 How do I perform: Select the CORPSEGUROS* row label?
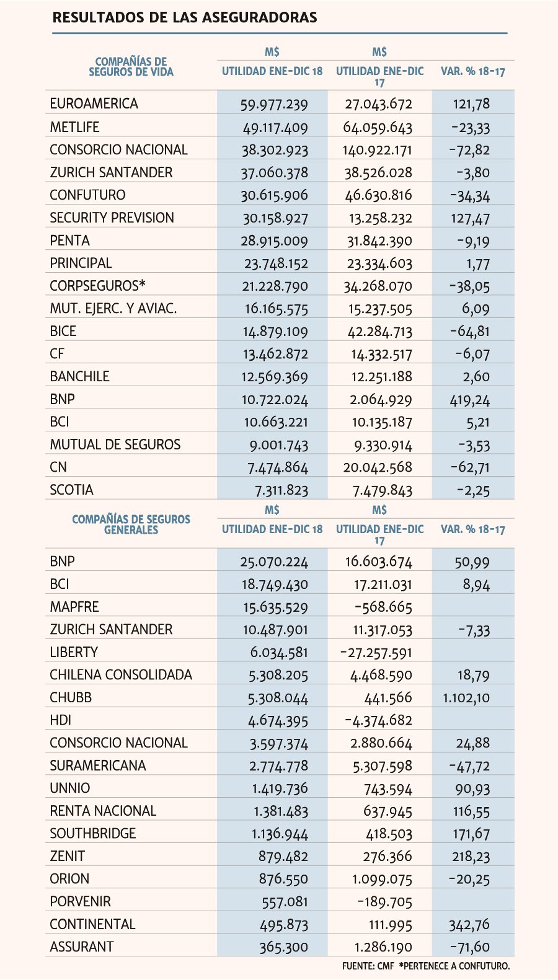(x=97, y=286)
